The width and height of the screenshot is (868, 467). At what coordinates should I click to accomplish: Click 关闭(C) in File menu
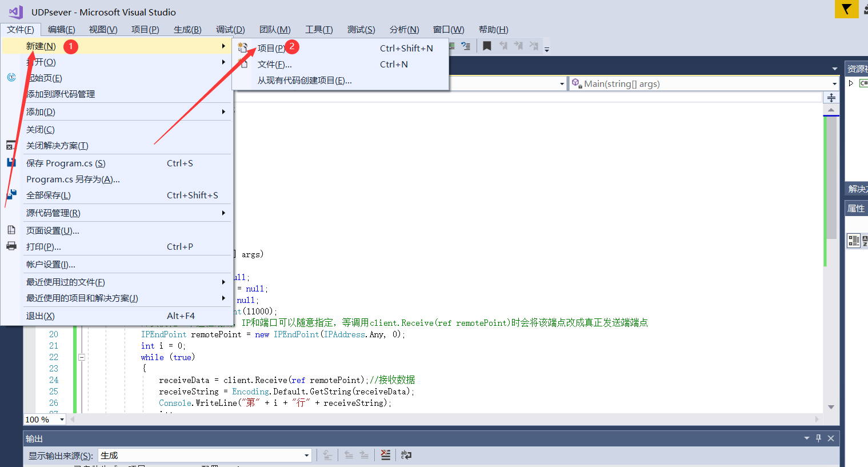(116, 129)
